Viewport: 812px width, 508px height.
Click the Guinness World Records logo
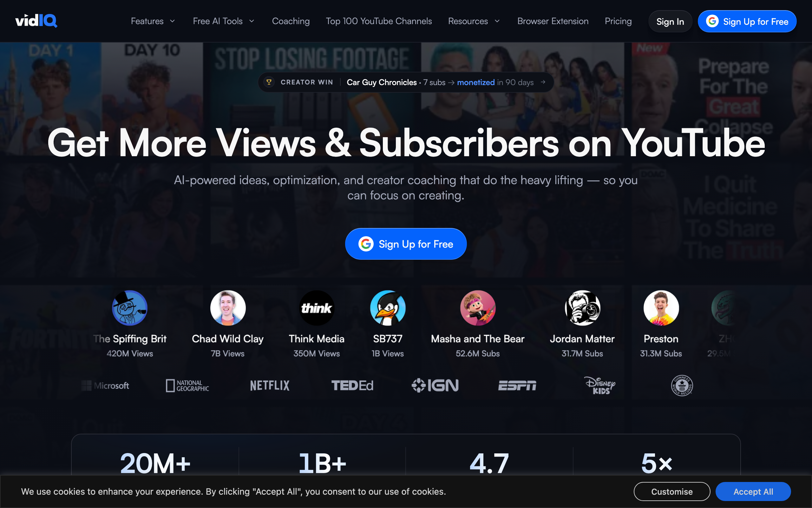[682, 385]
